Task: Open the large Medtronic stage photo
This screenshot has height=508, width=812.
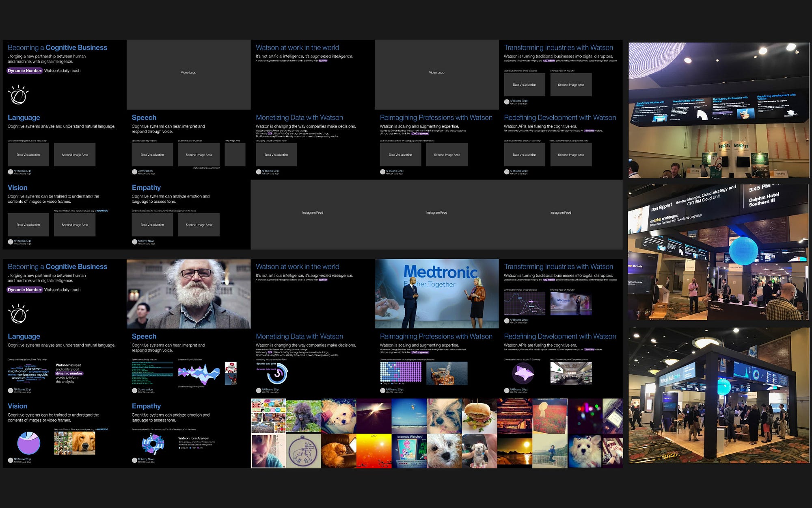Action: [x=436, y=294]
